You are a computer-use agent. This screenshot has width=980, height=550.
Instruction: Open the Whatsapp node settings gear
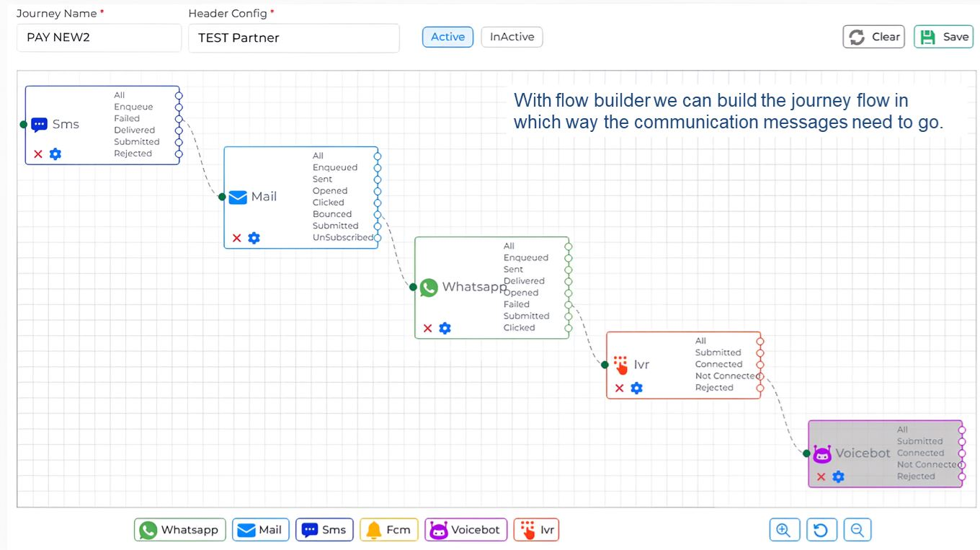(445, 328)
